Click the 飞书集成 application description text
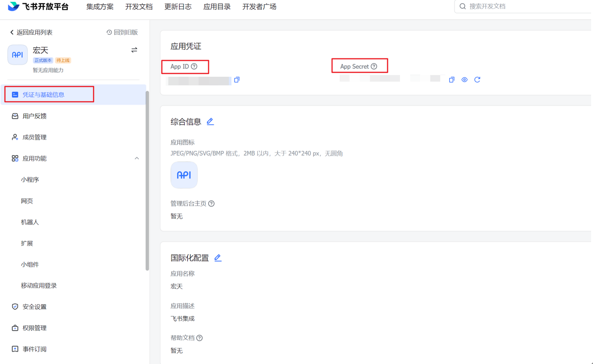The width and height of the screenshot is (593, 364). [183, 319]
